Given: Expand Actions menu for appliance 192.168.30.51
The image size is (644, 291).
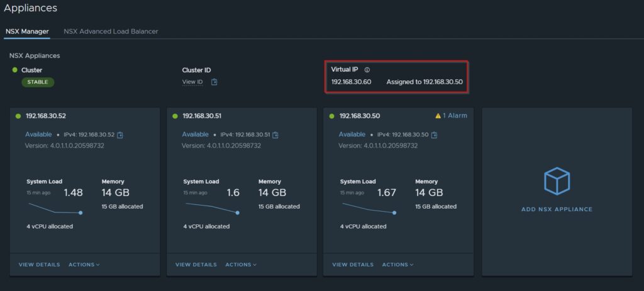Looking at the screenshot, I should pyautogui.click(x=241, y=265).
